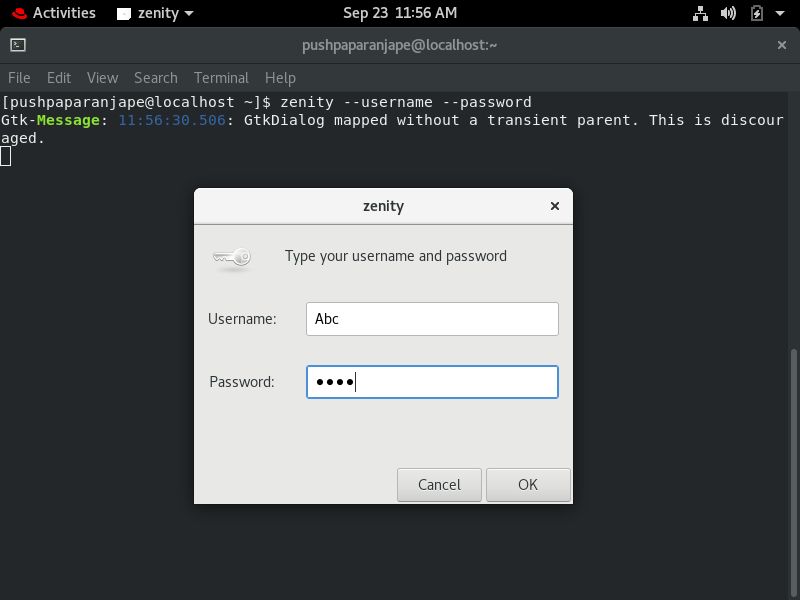Click the key icon in the zenity dialog
Screen dimensions: 800x600
pos(231,258)
